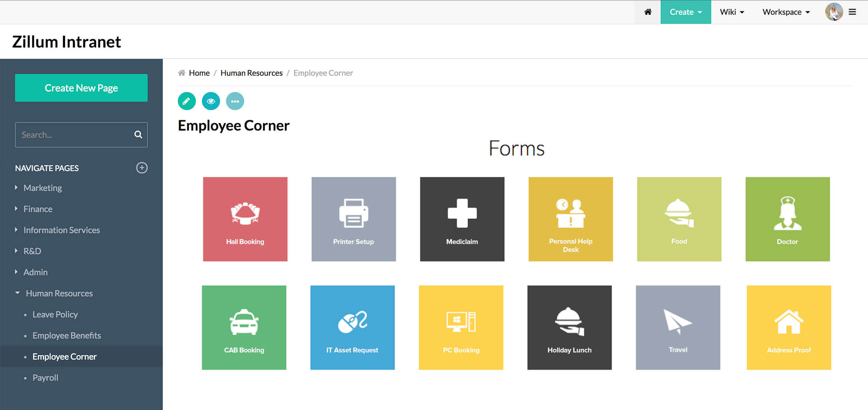Open the Personal Help Desk form tile
This screenshot has height=410, width=868.
(571, 219)
